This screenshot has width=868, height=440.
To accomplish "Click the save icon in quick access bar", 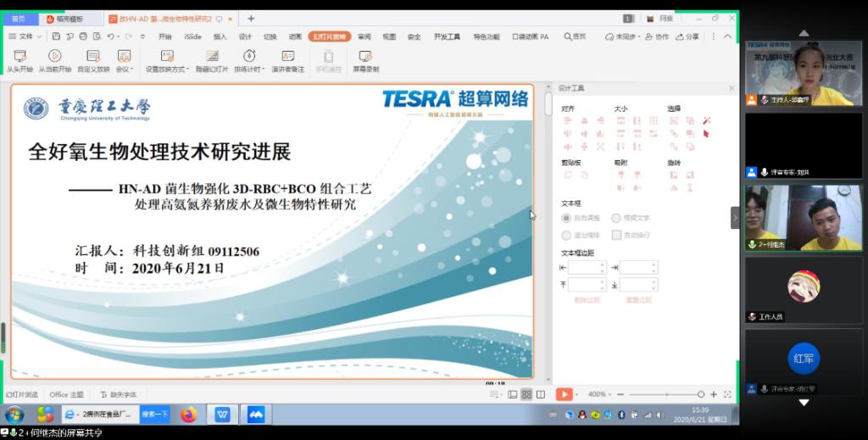I will (x=56, y=36).
